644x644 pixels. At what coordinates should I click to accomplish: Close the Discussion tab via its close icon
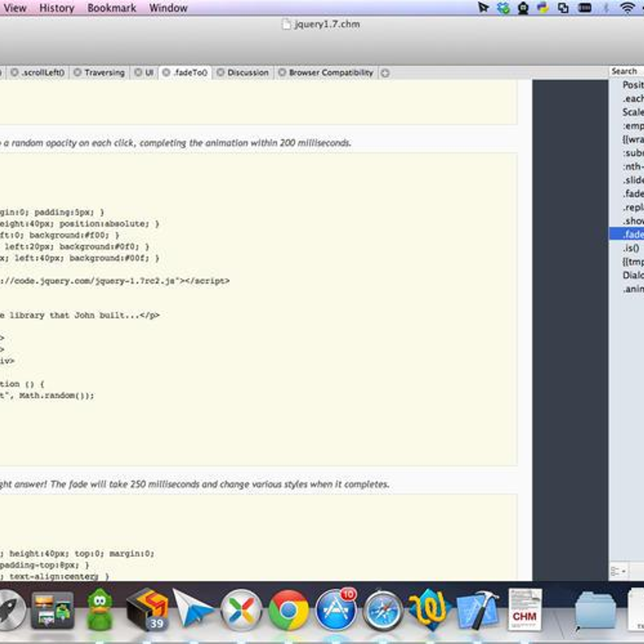click(x=221, y=72)
